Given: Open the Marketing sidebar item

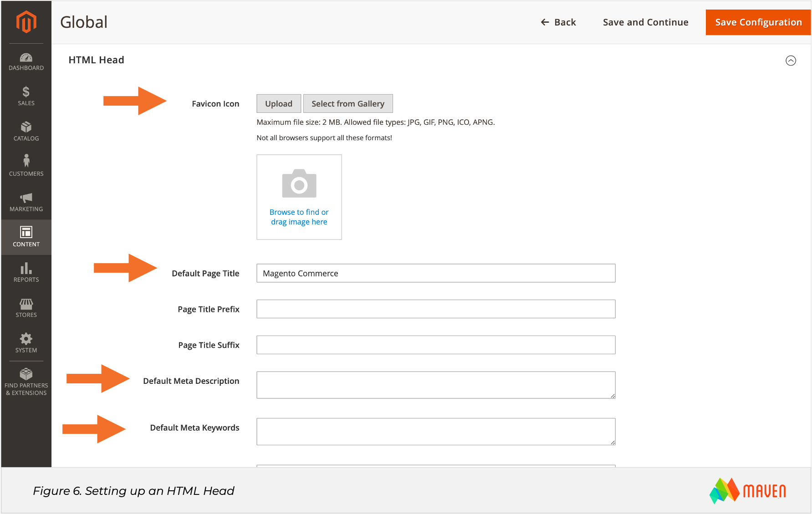Looking at the screenshot, I should pos(26,202).
